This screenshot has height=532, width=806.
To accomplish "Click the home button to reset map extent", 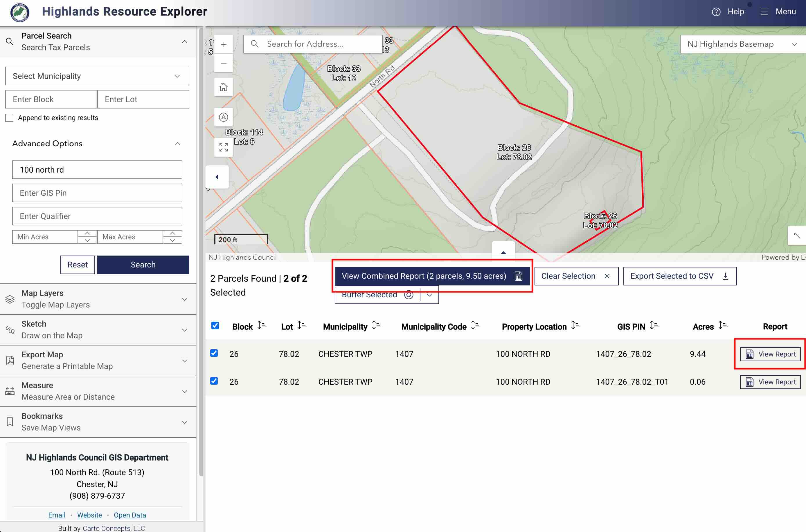I will (223, 87).
